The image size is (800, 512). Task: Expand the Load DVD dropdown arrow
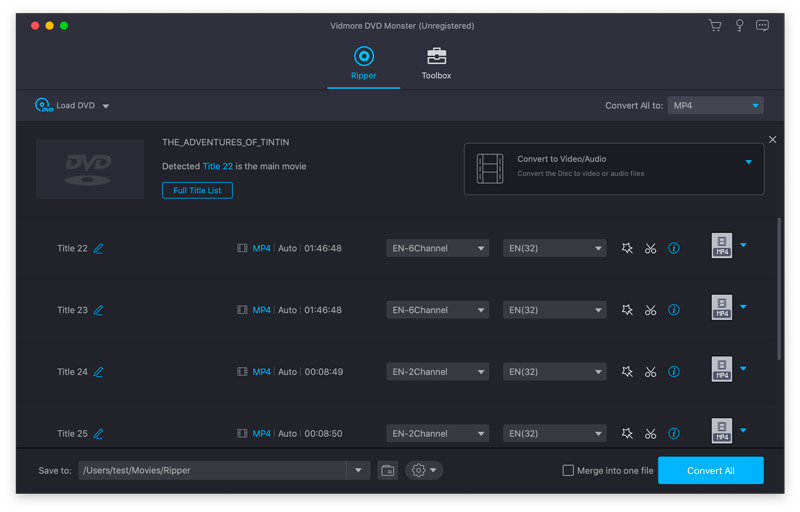click(x=106, y=106)
